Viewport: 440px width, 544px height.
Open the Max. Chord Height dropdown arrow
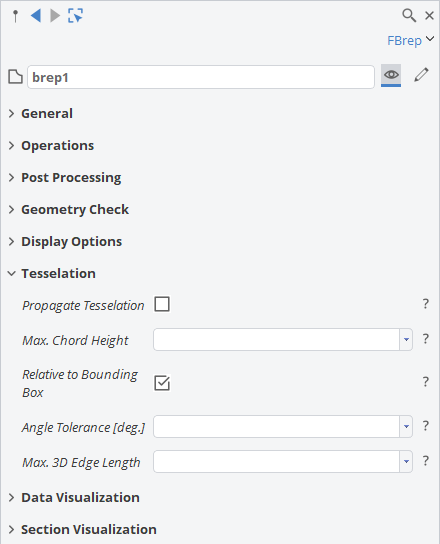coord(406,339)
